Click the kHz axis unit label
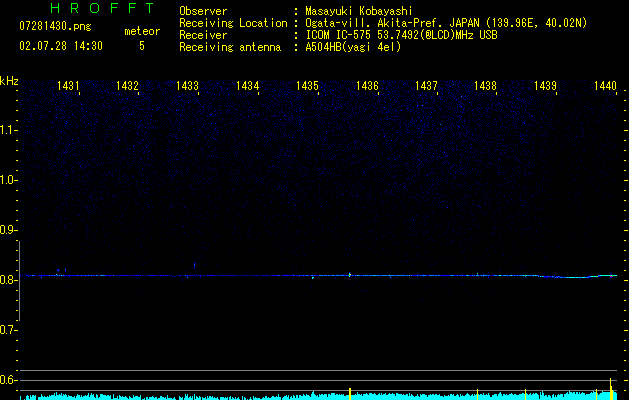This screenshot has height=400, width=629. point(9,81)
